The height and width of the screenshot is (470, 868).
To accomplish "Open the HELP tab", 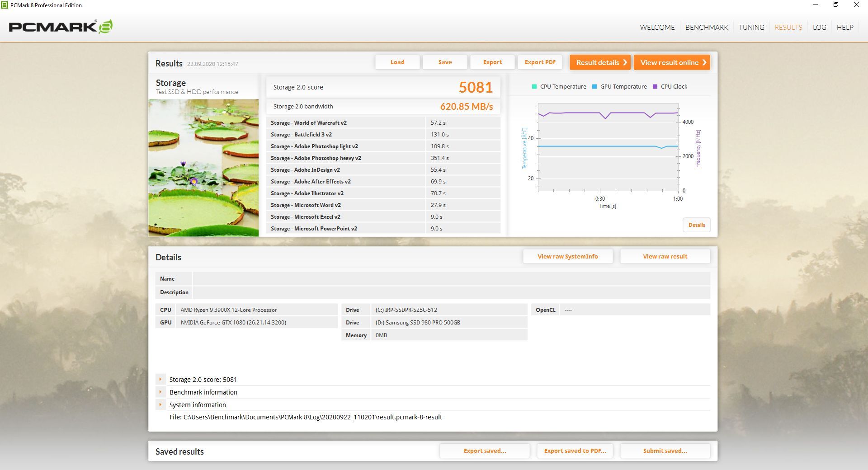I will [845, 27].
